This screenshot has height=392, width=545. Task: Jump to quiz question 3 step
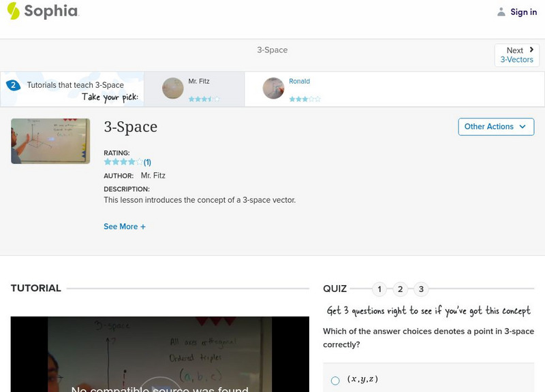(x=422, y=289)
